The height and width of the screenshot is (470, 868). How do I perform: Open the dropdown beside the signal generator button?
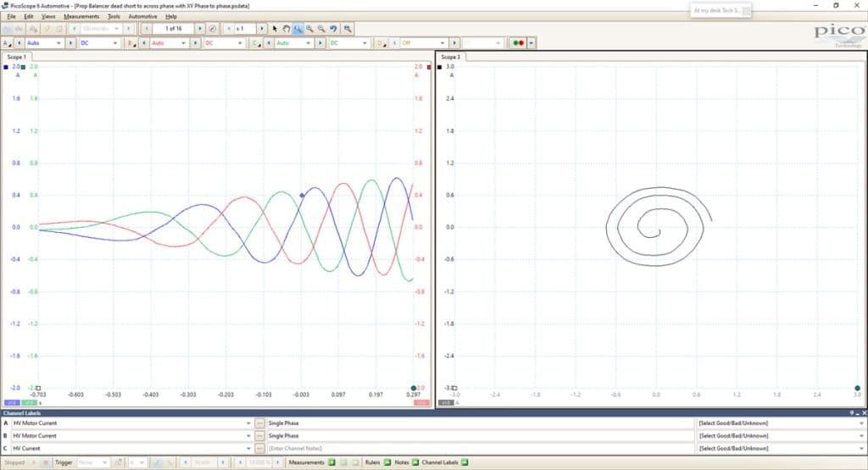(x=531, y=43)
